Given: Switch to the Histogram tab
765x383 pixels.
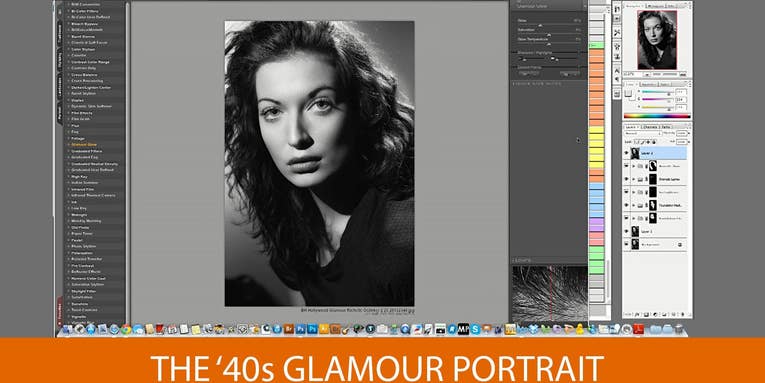Looking at the screenshot, I should coord(656,5).
